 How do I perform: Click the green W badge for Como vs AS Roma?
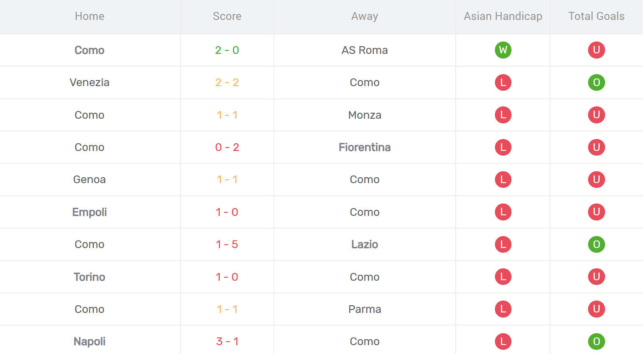[503, 50]
